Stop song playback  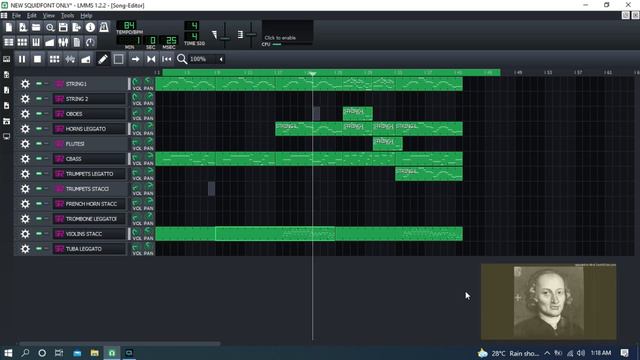click(x=38, y=59)
